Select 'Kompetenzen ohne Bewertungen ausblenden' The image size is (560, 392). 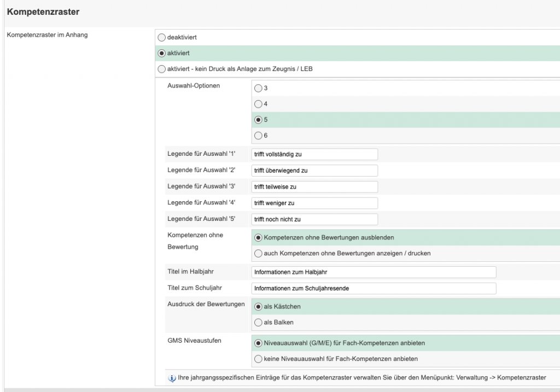(258, 238)
